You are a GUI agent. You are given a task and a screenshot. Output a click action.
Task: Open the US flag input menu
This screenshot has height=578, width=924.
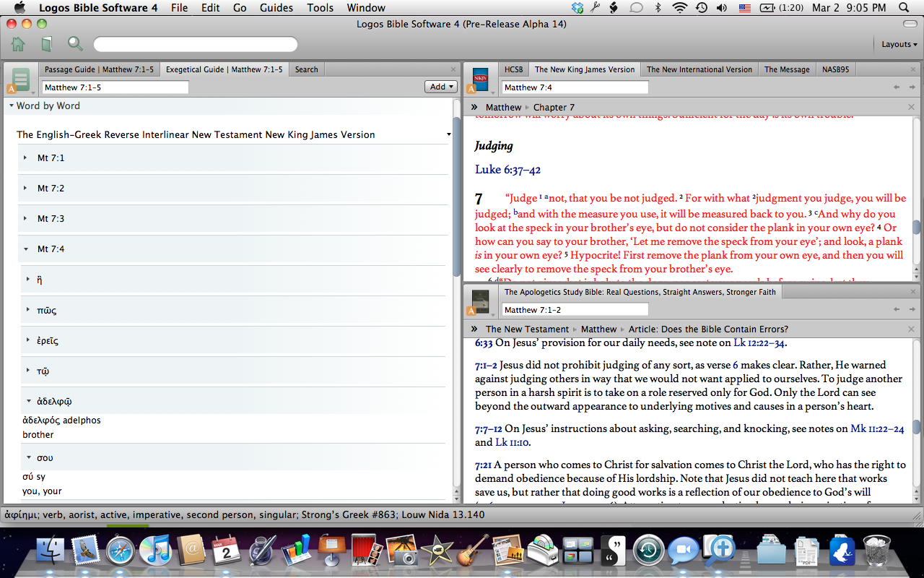click(744, 8)
